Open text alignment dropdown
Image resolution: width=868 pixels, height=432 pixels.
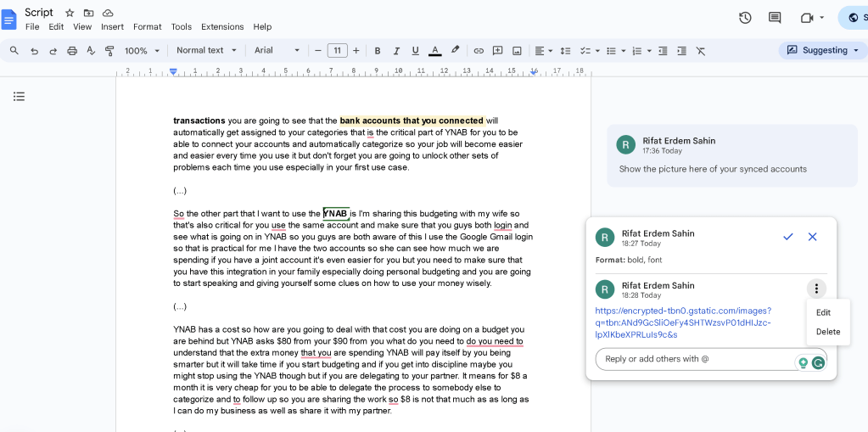pos(544,51)
